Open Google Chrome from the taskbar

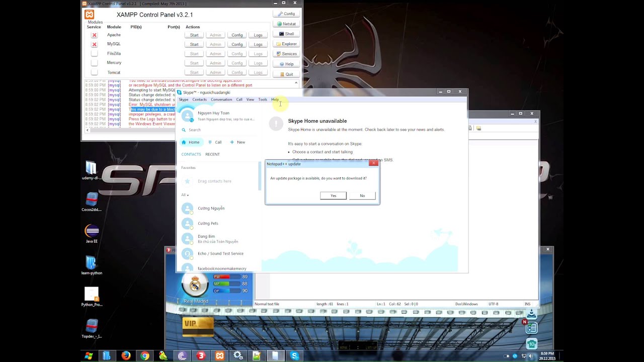[x=145, y=356]
